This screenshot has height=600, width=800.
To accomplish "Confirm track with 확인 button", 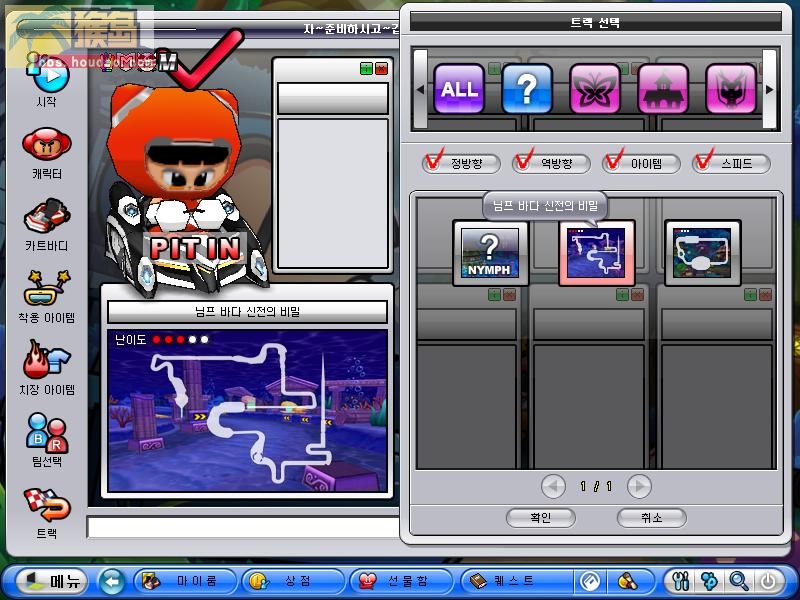I will [541, 518].
